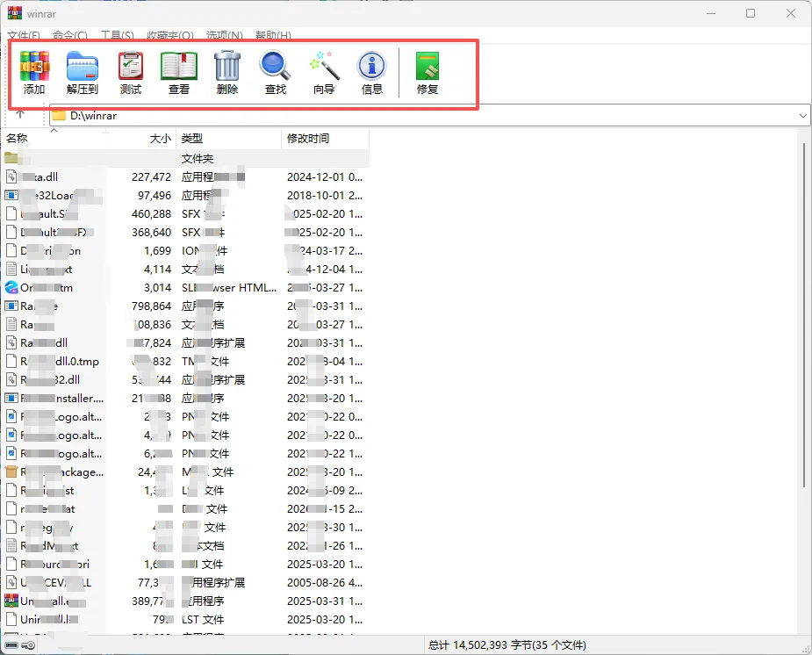Click the parent folder icon in the first row

click(11, 158)
